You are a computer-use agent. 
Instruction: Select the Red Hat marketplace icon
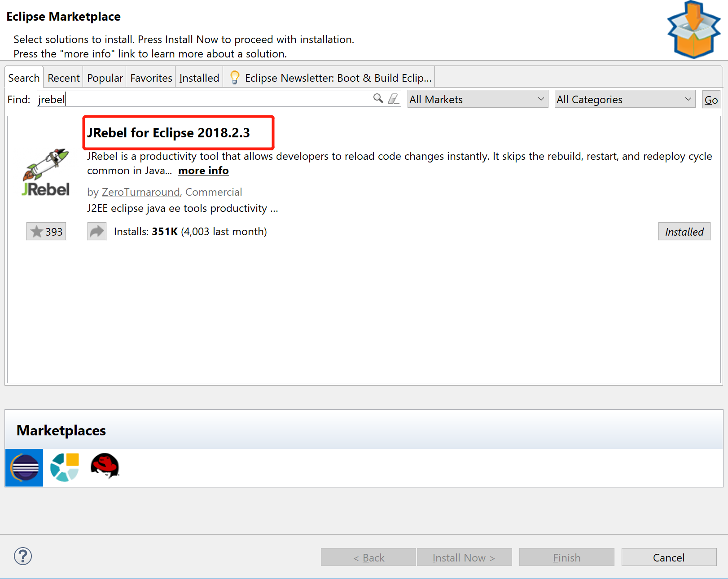click(x=105, y=466)
